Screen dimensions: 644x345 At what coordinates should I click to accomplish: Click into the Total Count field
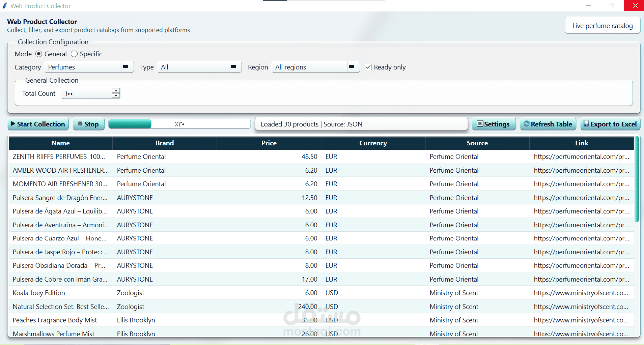pyautogui.click(x=87, y=93)
